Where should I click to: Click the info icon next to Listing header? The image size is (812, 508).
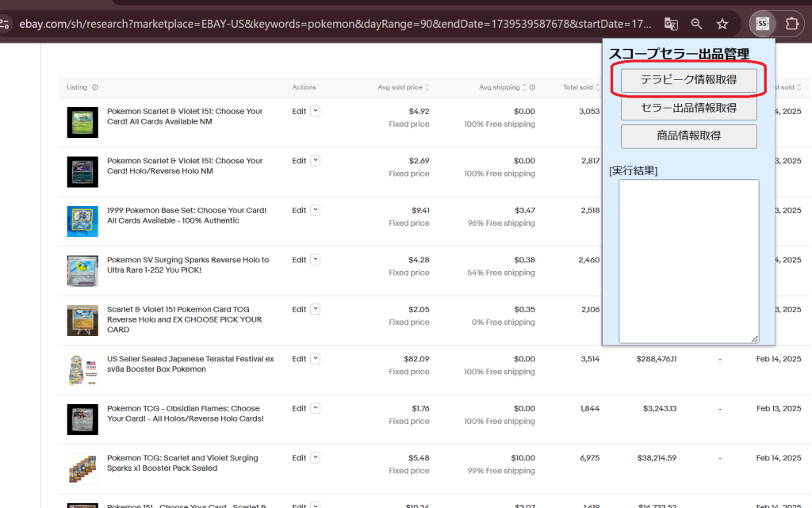(x=95, y=87)
